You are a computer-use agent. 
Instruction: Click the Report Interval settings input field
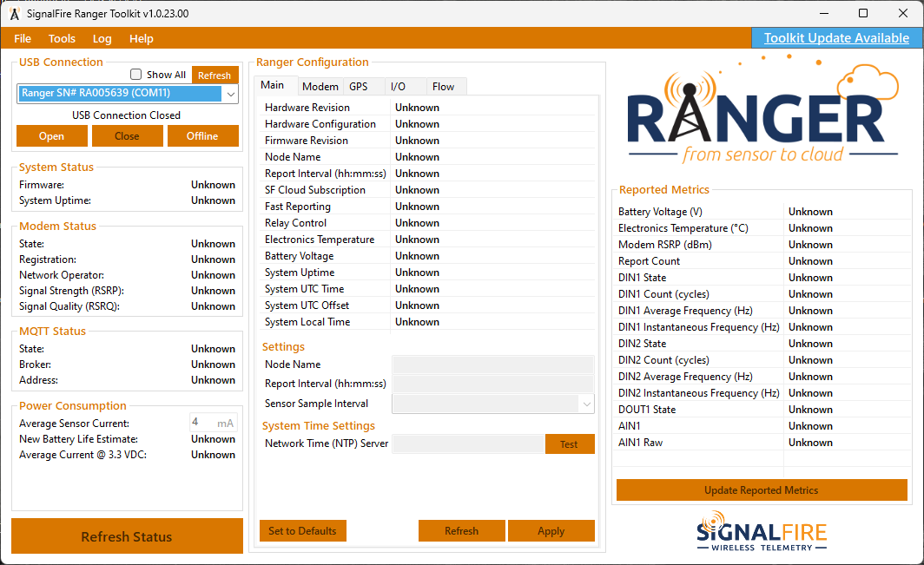pos(493,384)
